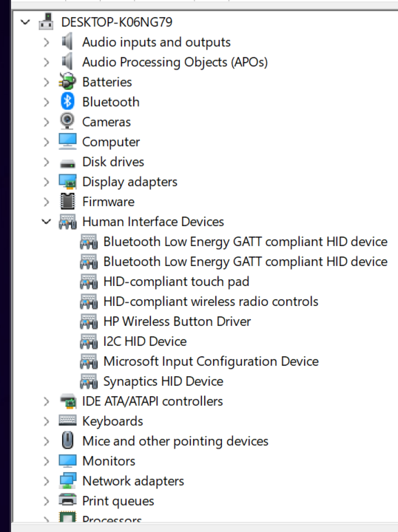Collapse the Human Interface Devices category
Viewport: 398px width, 532px height.
[46, 222]
